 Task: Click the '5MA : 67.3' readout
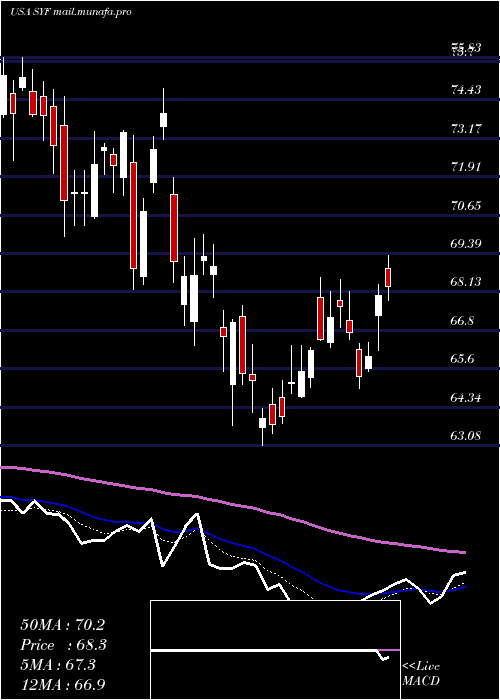coord(58,665)
